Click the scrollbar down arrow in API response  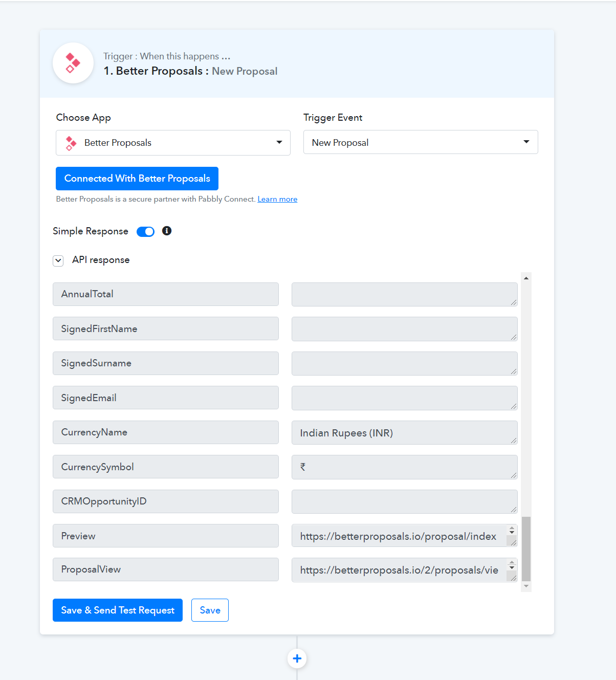point(526,586)
